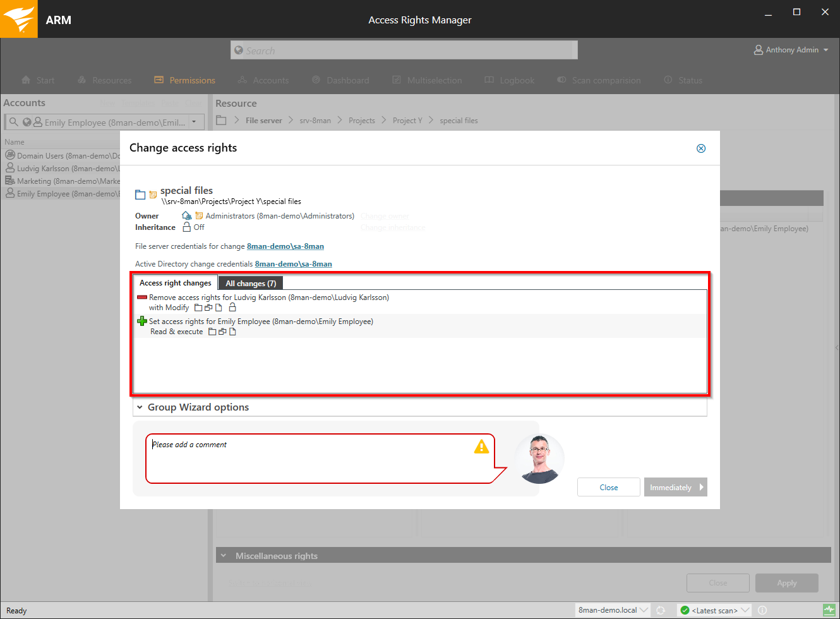The image size is (840, 619).
Task: Switch to the All changes (7) tab
Action: [251, 284]
